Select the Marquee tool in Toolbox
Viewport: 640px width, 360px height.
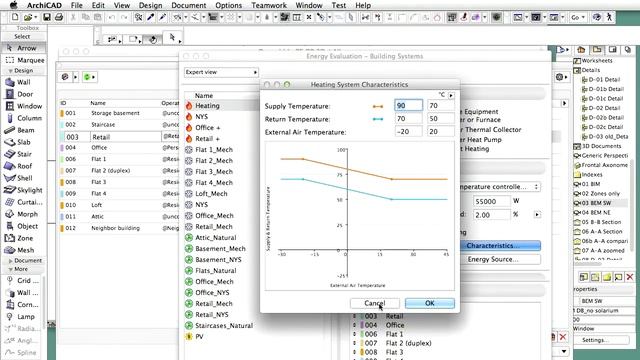24,60
